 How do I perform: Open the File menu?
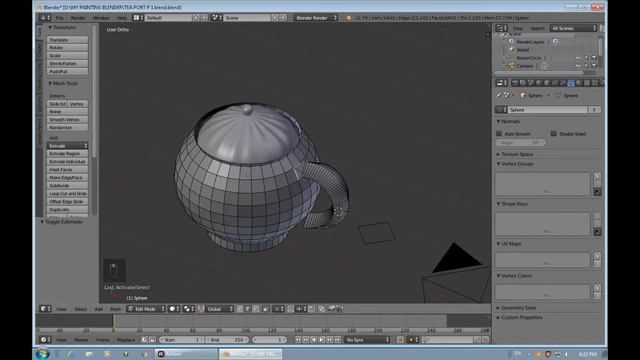60,18
